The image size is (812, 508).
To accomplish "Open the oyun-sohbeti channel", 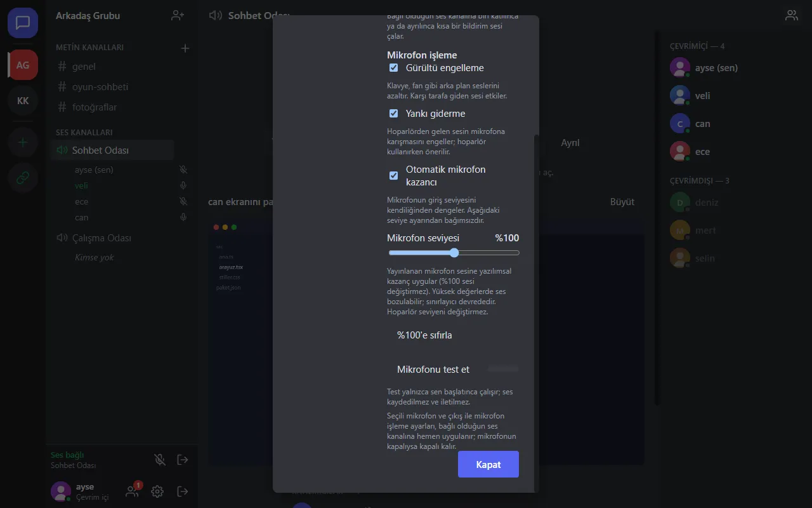I will 112,86.
